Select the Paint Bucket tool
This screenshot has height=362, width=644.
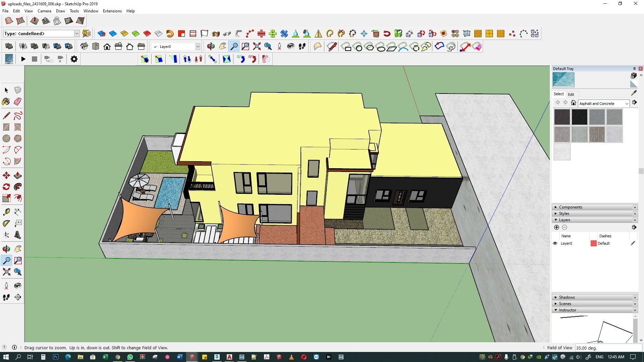tap(6, 102)
